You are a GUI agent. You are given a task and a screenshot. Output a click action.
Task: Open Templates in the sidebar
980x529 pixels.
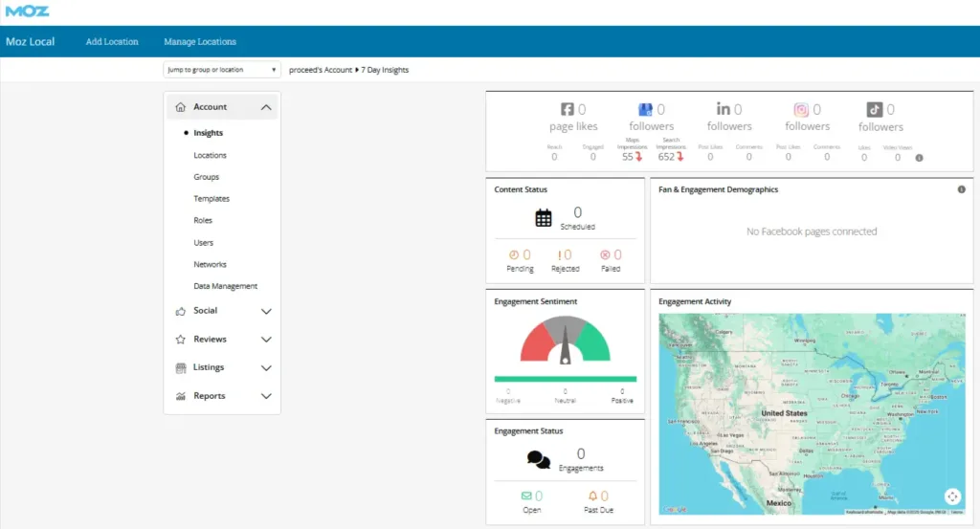click(212, 199)
